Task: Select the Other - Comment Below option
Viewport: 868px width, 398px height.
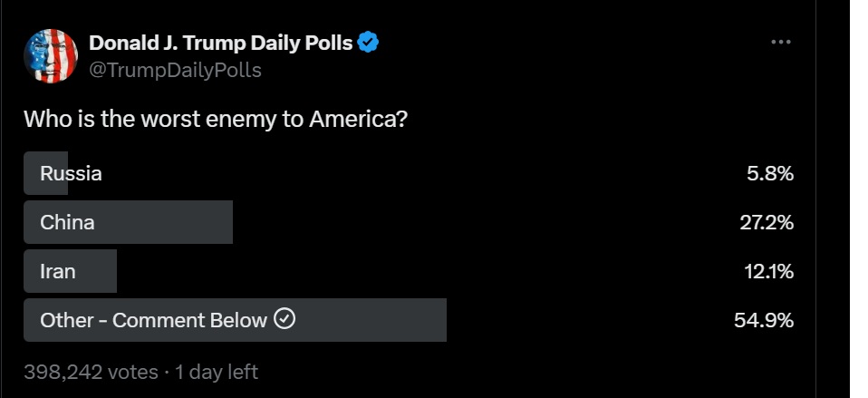Action: pos(409,320)
